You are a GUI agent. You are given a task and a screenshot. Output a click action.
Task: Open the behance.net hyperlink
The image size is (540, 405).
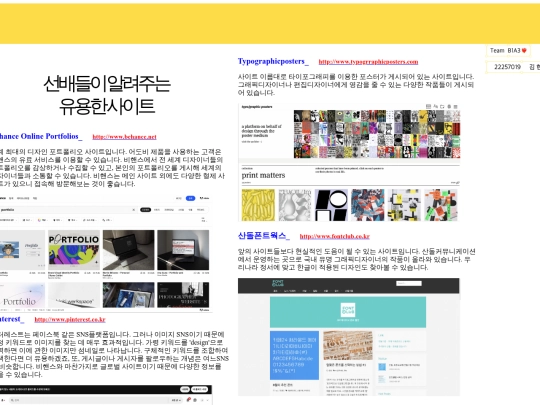pyautogui.click(x=124, y=137)
